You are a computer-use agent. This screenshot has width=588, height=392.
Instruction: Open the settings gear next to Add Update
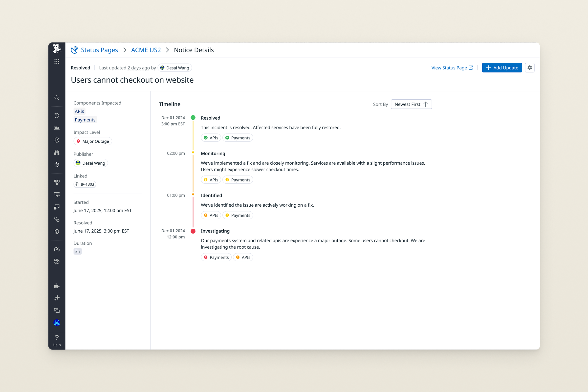pos(529,68)
